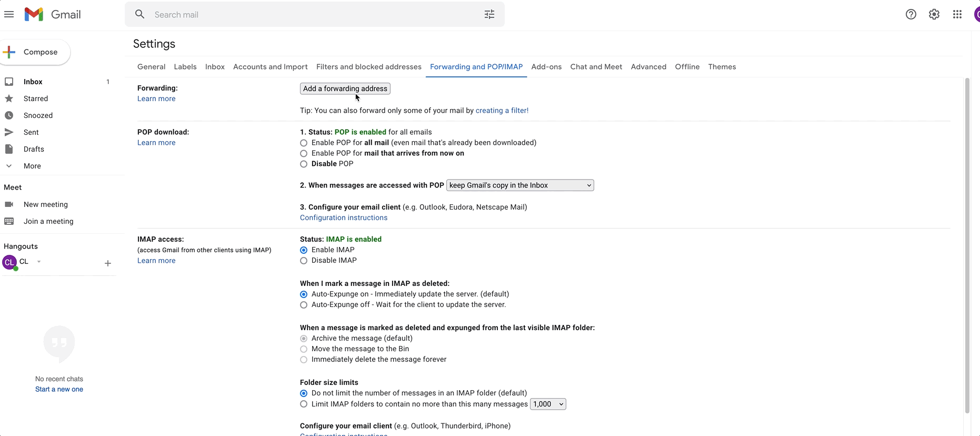Open the 1,000 messages limit dropdown
The height and width of the screenshot is (436, 980).
(x=548, y=404)
